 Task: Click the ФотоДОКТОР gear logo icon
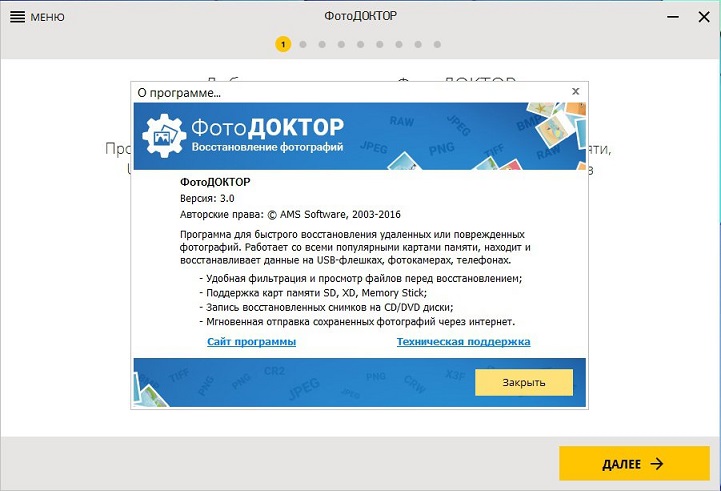[x=161, y=135]
